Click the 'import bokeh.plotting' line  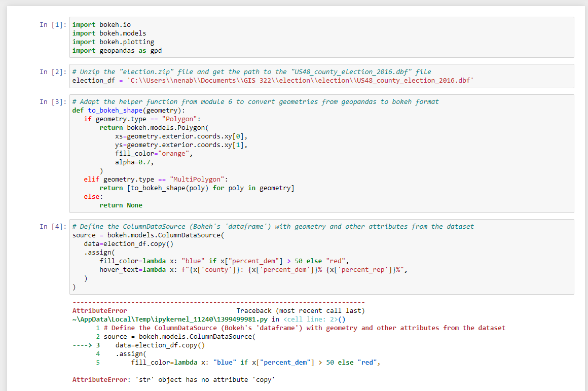click(x=113, y=42)
